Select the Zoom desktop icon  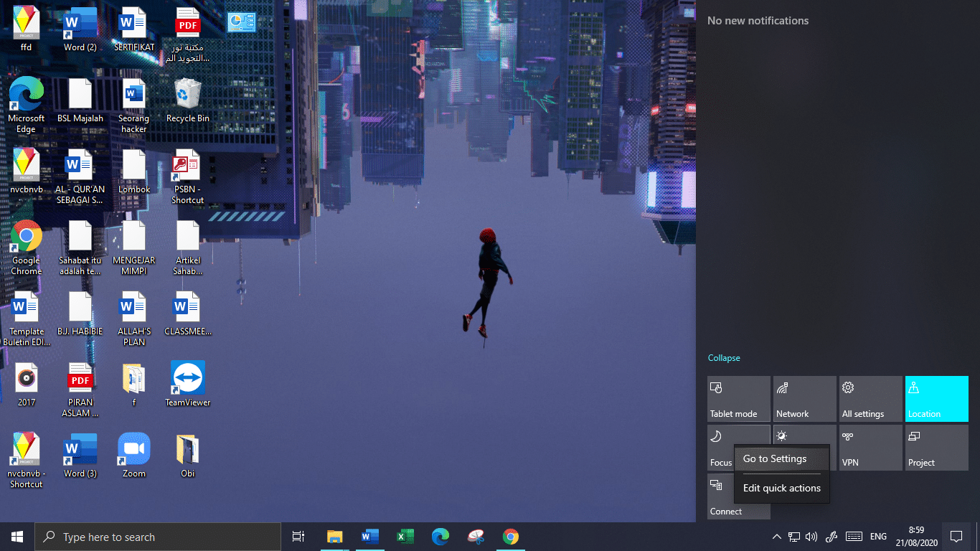[134, 455]
